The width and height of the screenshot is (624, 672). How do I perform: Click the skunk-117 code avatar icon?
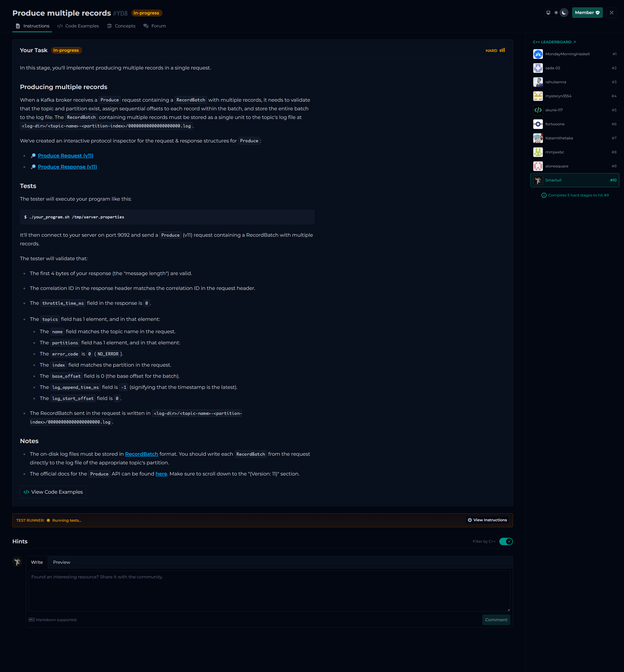[538, 110]
